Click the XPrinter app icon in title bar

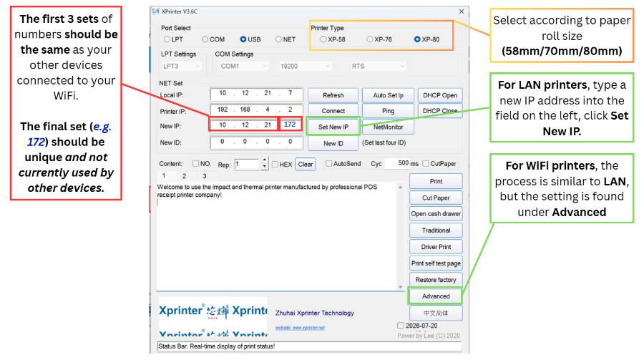[x=155, y=11]
